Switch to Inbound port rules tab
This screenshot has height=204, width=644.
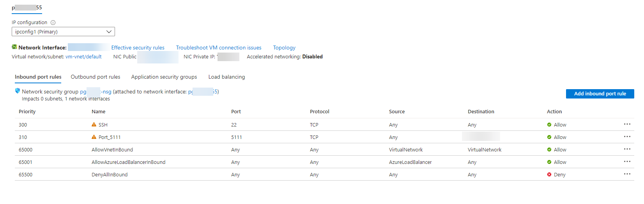(x=38, y=77)
